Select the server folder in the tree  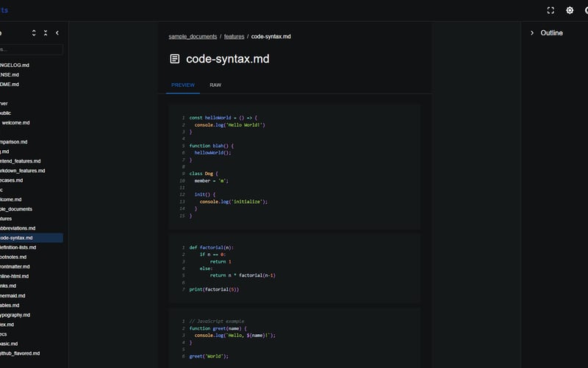tap(4, 103)
